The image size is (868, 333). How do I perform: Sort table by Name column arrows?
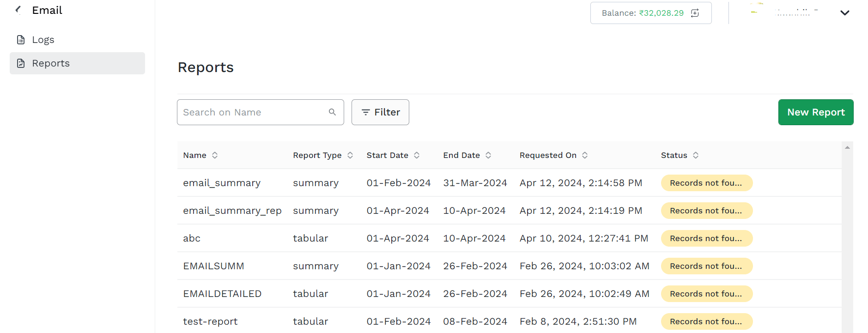(x=215, y=155)
